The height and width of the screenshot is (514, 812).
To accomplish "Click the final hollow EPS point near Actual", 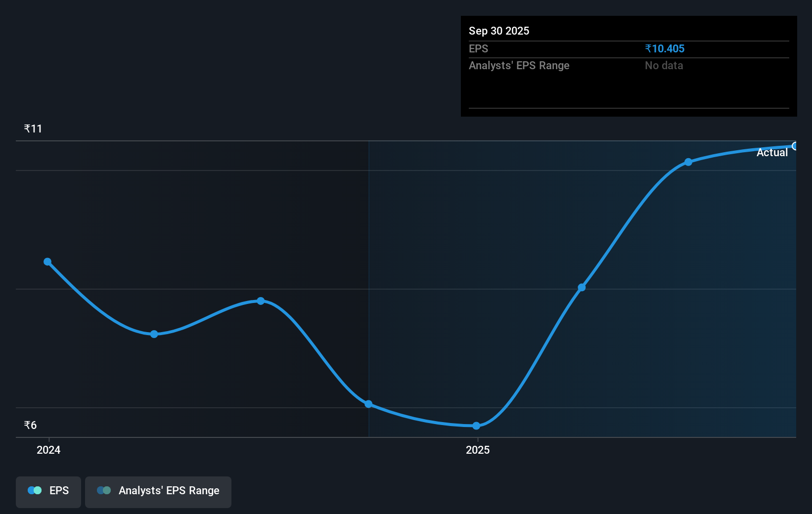I will coord(795,146).
